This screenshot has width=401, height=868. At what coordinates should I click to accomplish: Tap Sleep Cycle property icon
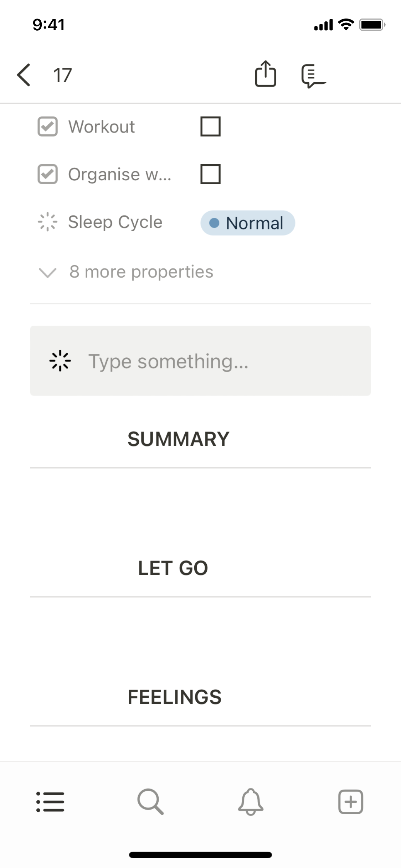pyautogui.click(x=47, y=222)
